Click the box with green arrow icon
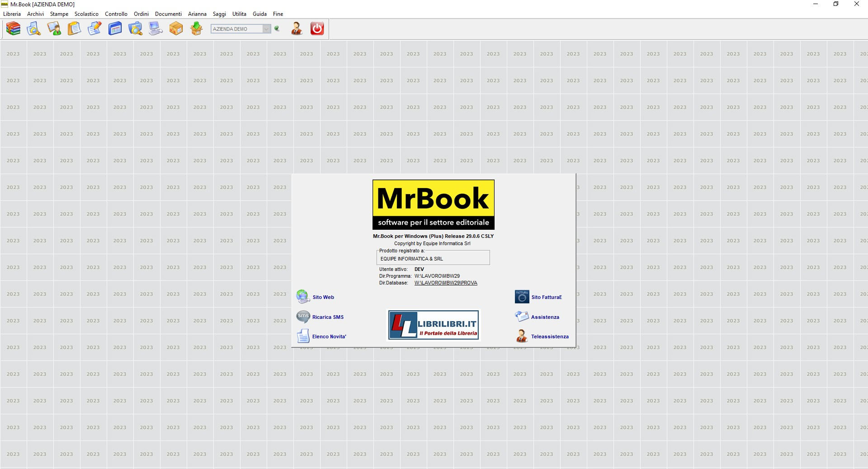 coord(196,28)
